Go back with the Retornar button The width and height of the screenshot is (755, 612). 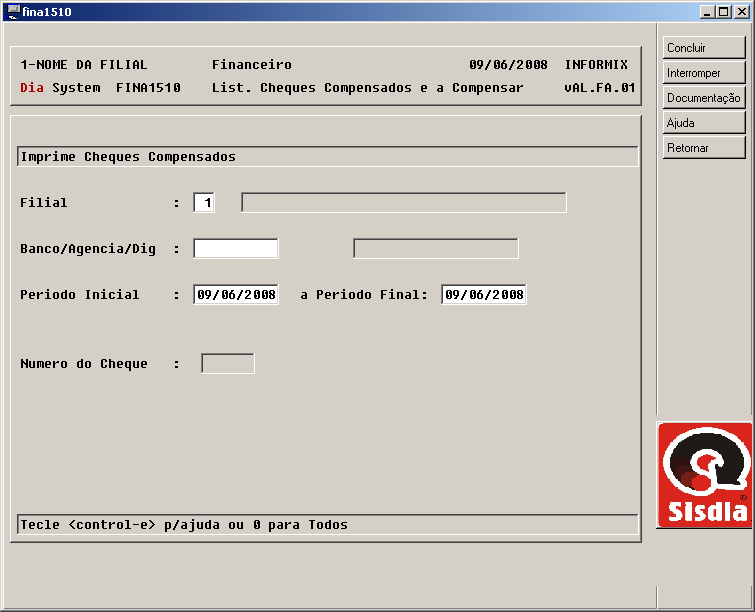(x=704, y=148)
